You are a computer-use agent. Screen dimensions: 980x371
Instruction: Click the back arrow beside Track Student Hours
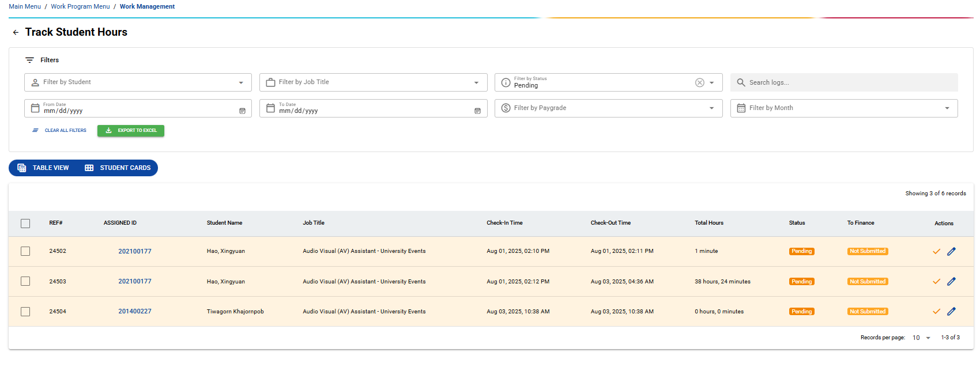pyautogui.click(x=16, y=33)
